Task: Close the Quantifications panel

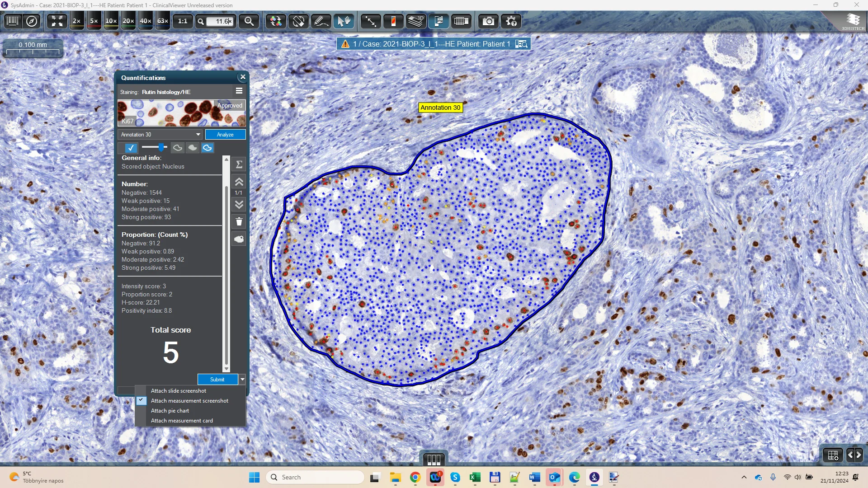Action: point(243,77)
